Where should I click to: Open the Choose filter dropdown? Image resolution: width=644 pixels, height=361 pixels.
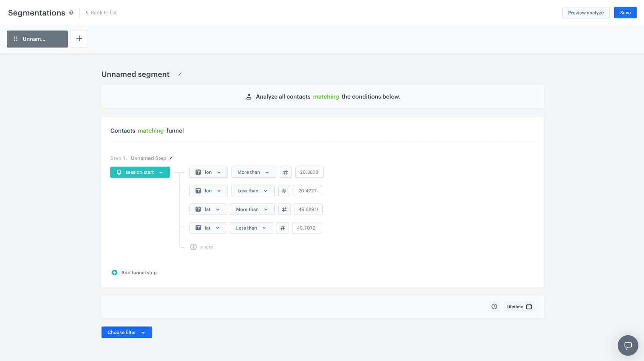coord(126,332)
